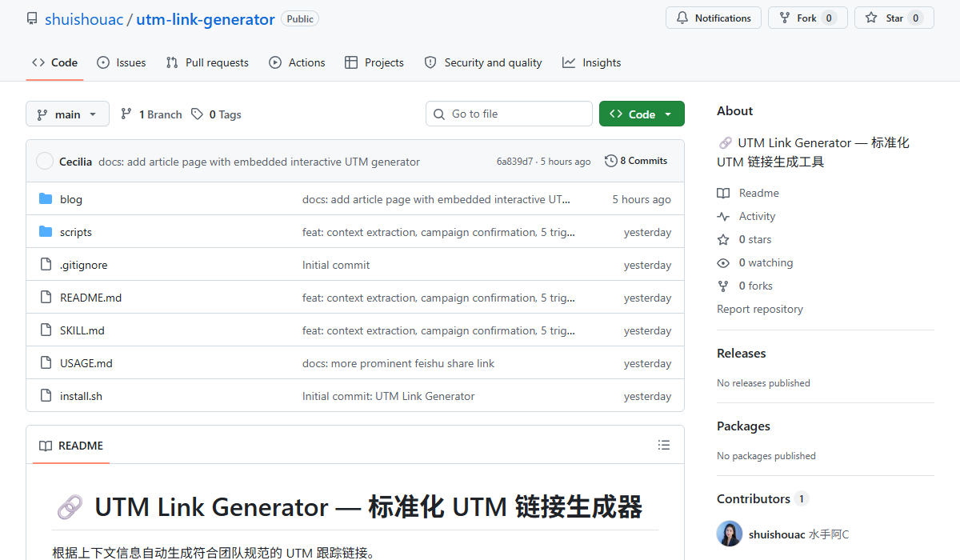Image resolution: width=960 pixels, height=560 pixels.
Task: Open the Projects tab
Action: (x=374, y=62)
